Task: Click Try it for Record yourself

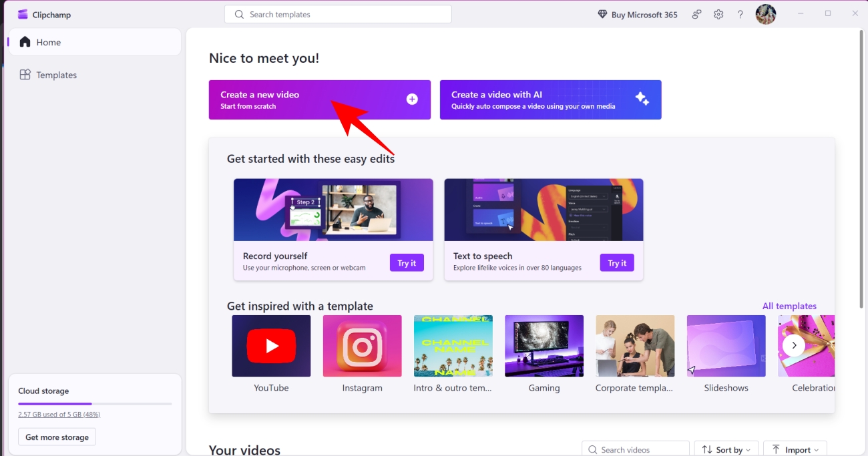Action: tap(407, 262)
